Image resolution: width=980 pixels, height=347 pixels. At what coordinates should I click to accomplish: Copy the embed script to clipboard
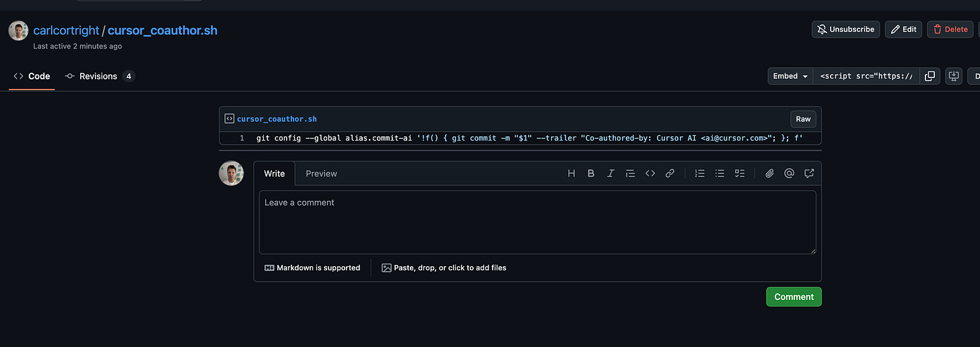point(930,76)
